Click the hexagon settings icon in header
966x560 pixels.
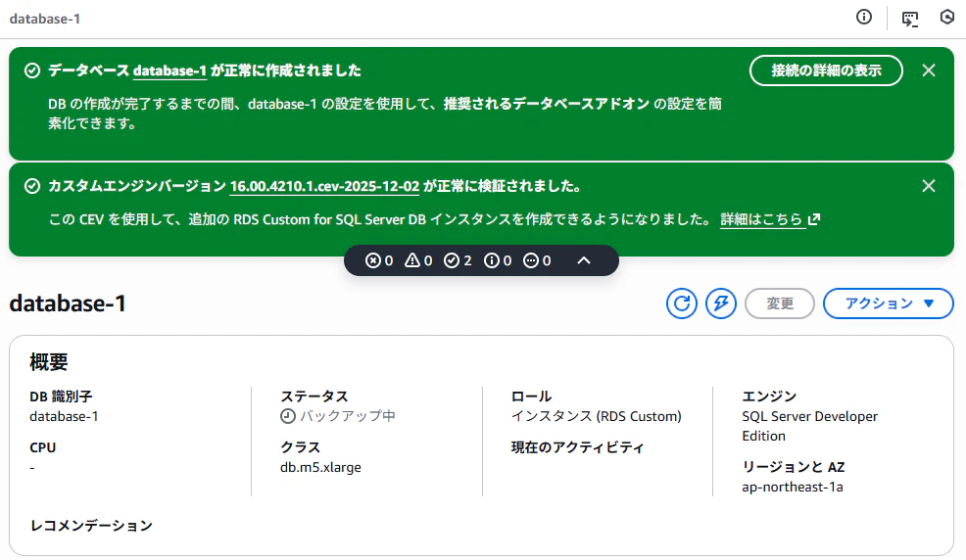point(947,18)
